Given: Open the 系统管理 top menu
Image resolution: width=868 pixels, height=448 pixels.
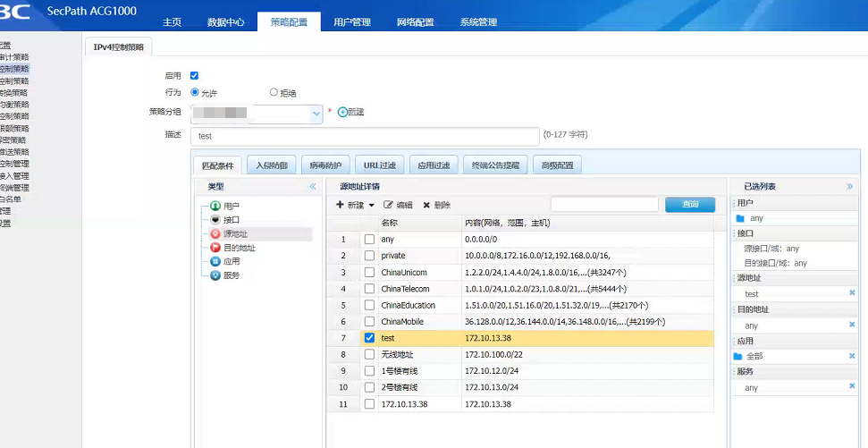Looking at the screenshot, I should click(x=478, y=22).
